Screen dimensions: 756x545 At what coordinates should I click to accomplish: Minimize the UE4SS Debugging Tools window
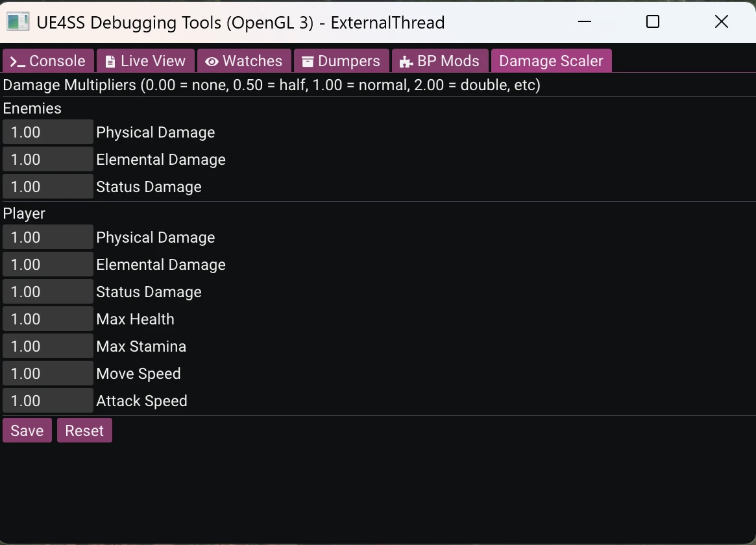(584, 21)
